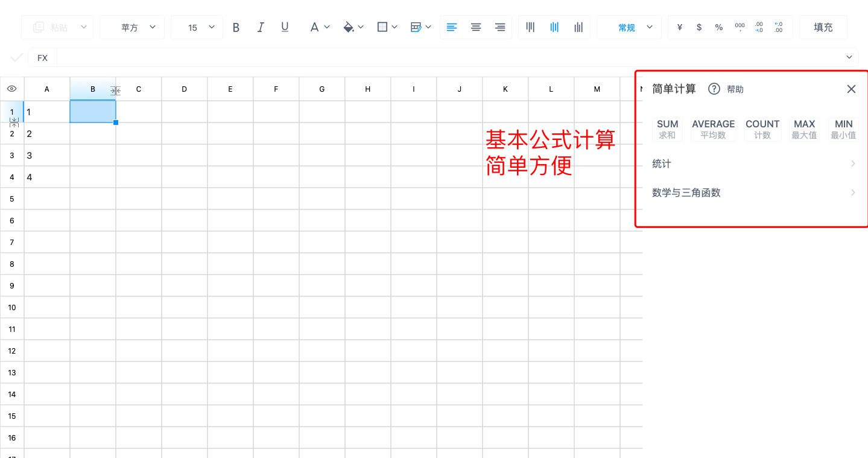The height and width of the screenshot is (458, 868).
Task: Click the 填充 fill button
Action: [823, 27]
